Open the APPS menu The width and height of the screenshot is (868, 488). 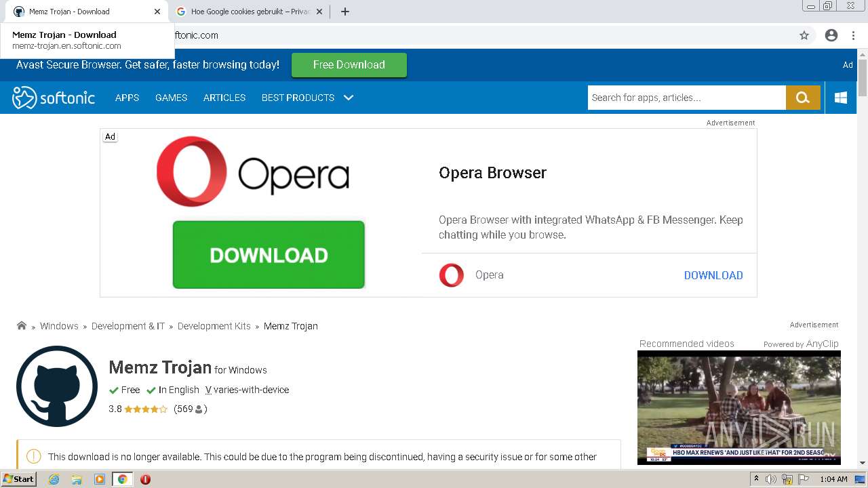point(127,98)
